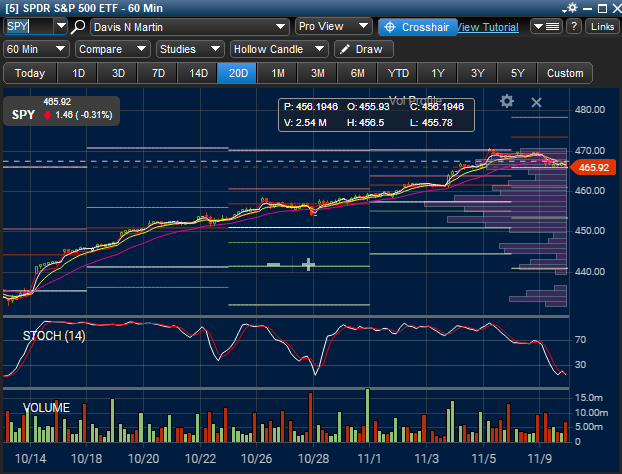Click the Links button
622x474 pixels.
[x=602, y=27]
